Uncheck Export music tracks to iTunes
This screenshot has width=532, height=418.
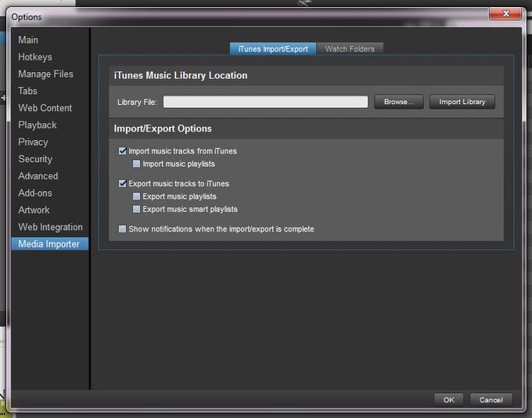click(123, 183)
